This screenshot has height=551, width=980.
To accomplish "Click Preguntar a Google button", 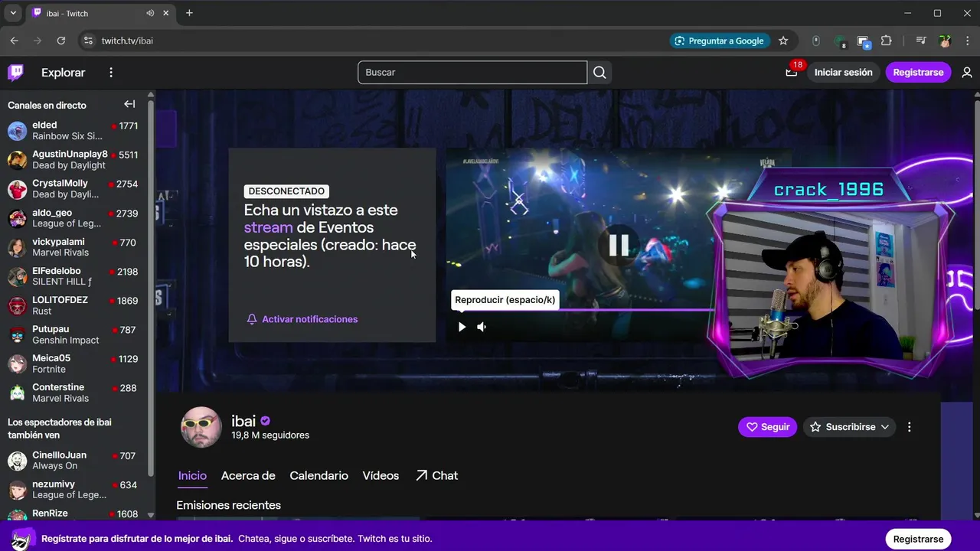I will [718, 41].
